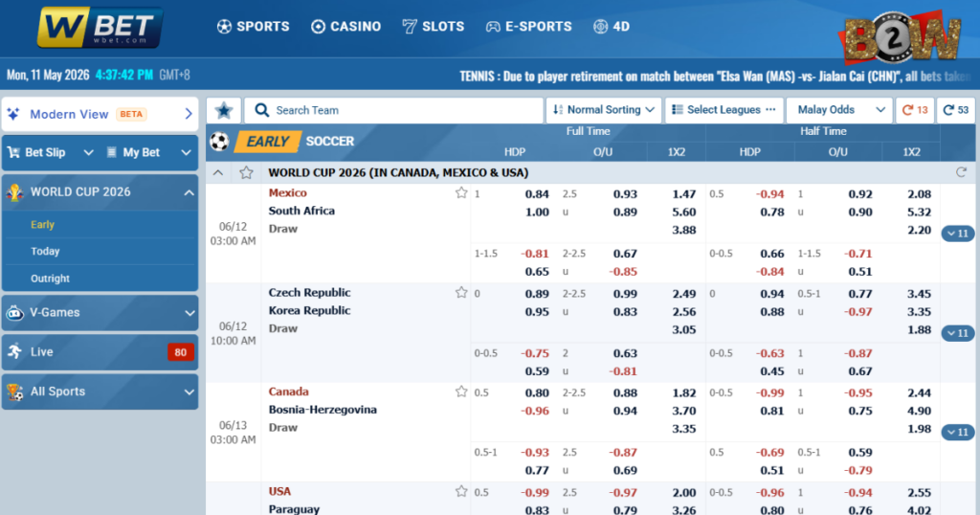The height and width of the screenshot is (515, 980).
Task: Bet South Africa full time 1X2 at 5.60
Action: coord(683,213)
